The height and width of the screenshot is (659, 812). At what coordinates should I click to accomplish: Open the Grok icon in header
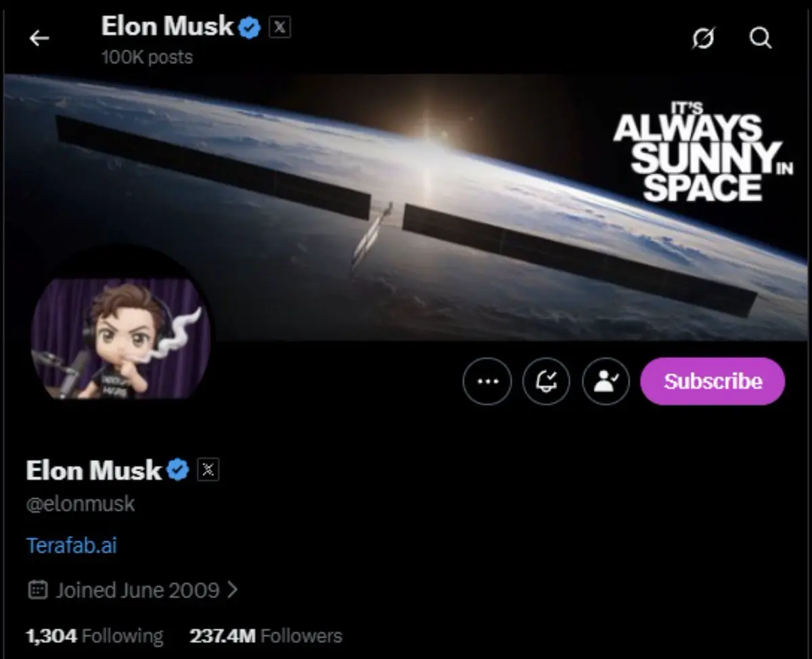[x=703, y=39]
